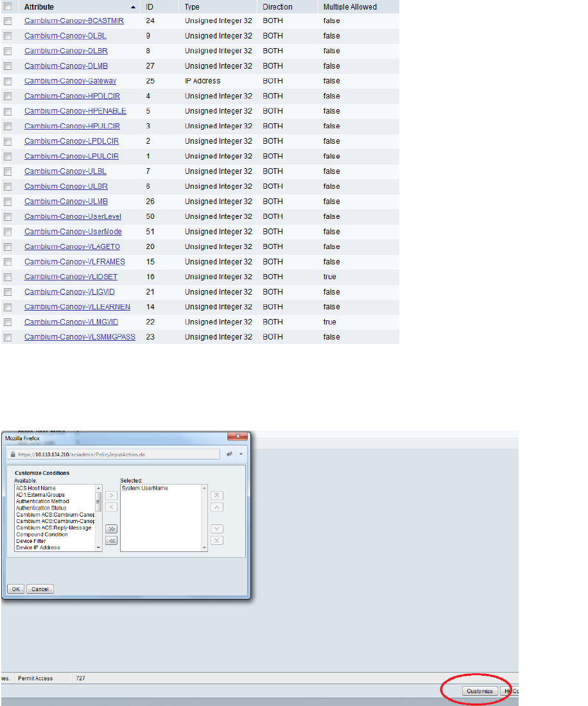
Task: Open the Cambium-Canopy-ULBL attribute link
Action: coord(65,171)
